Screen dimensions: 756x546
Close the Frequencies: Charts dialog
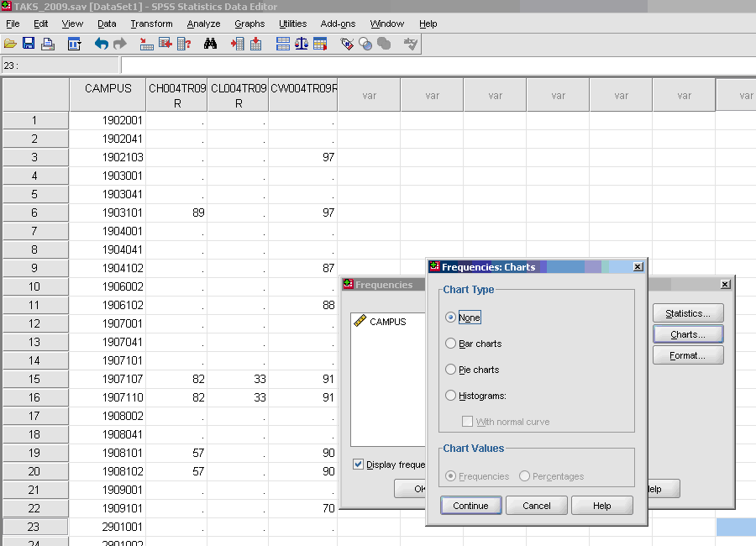pyautogui.click(x=638, y=267)
